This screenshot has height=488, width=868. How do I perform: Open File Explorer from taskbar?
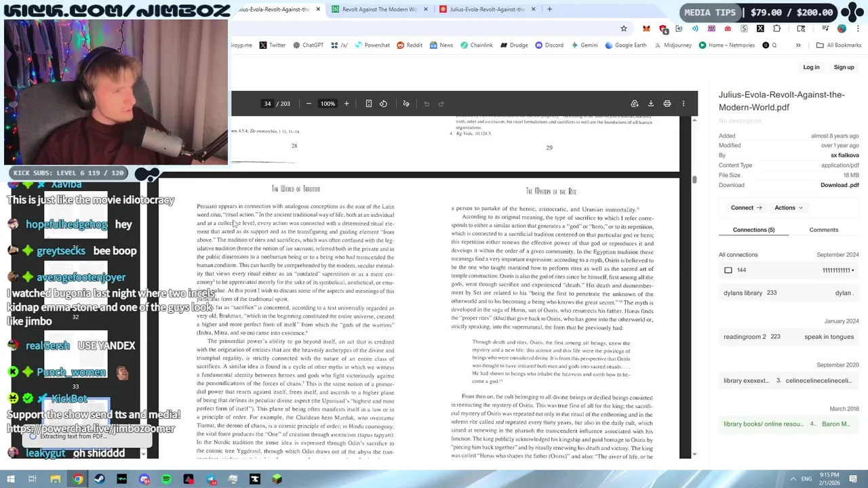pyautogui.click(x=56, y=479)
